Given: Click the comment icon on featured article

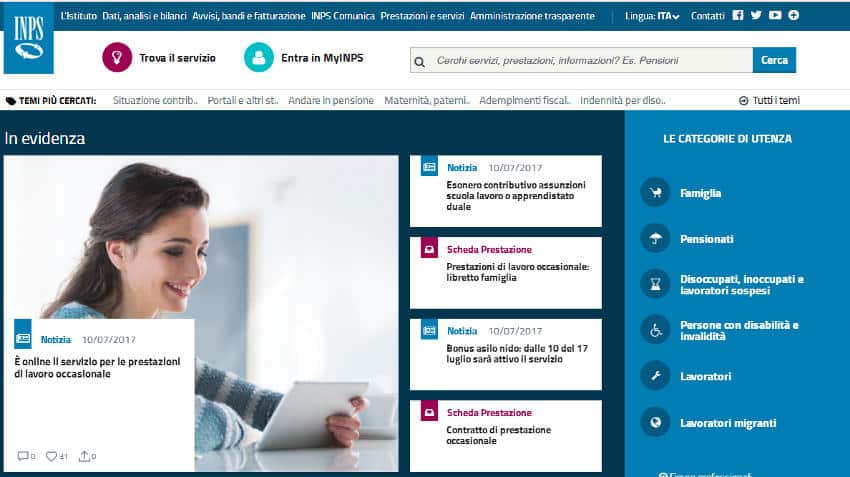Looking at the screenshot, I should (23, 456).
